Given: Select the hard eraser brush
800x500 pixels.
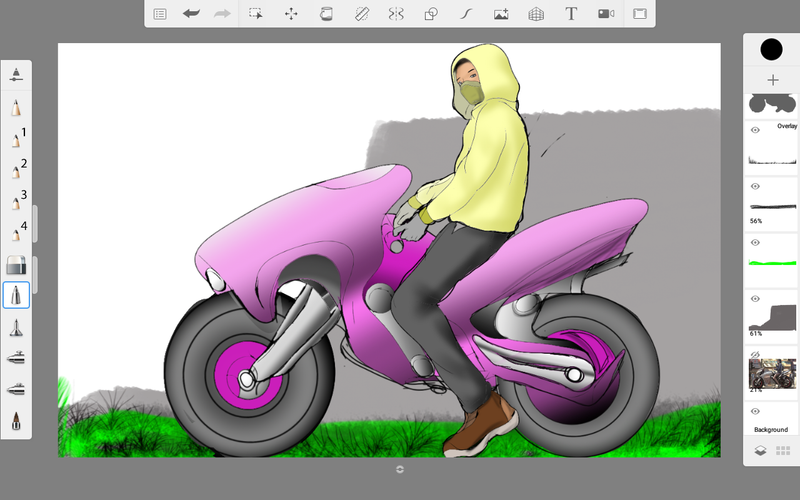Looking at the screenshot, I should 16,264.
